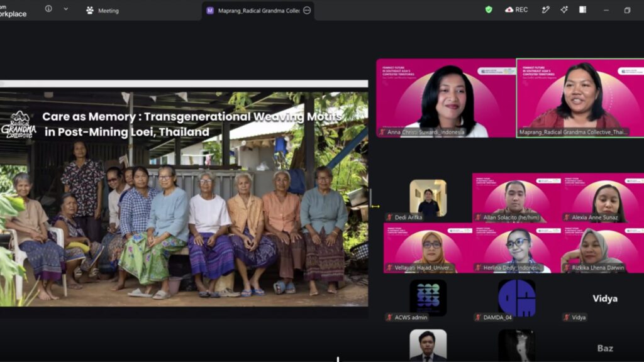Select ACWS admin avatar tile

point(428,298)
